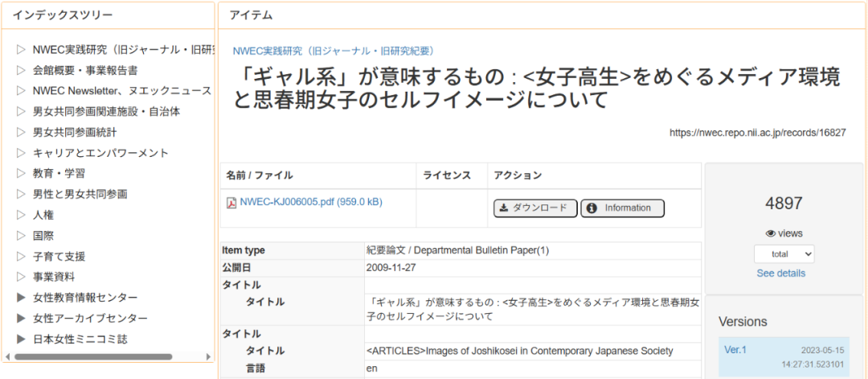Click the ライセンス column header
This screenshot has height=379, width=868.
(x=447, y=175)
